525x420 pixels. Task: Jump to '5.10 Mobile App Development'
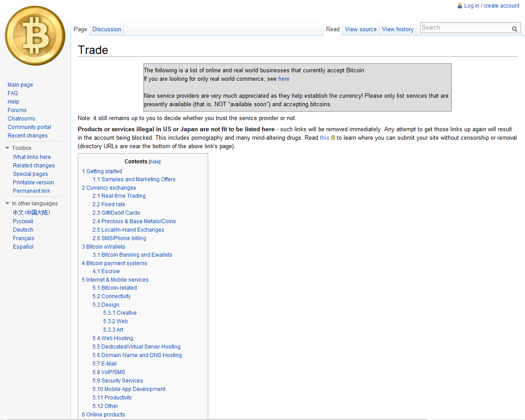[129, 389]
